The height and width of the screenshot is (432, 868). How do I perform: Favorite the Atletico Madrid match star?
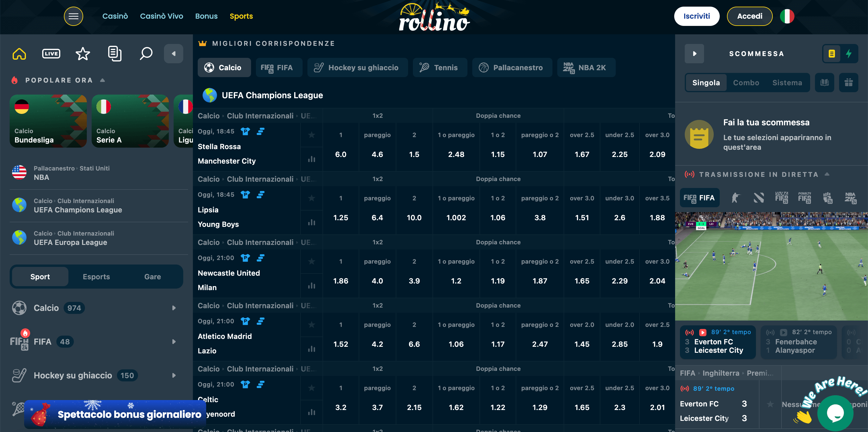tap(312, 324)
